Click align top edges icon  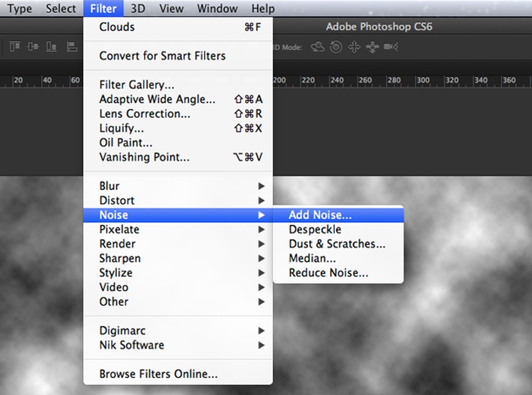[15, 47]
